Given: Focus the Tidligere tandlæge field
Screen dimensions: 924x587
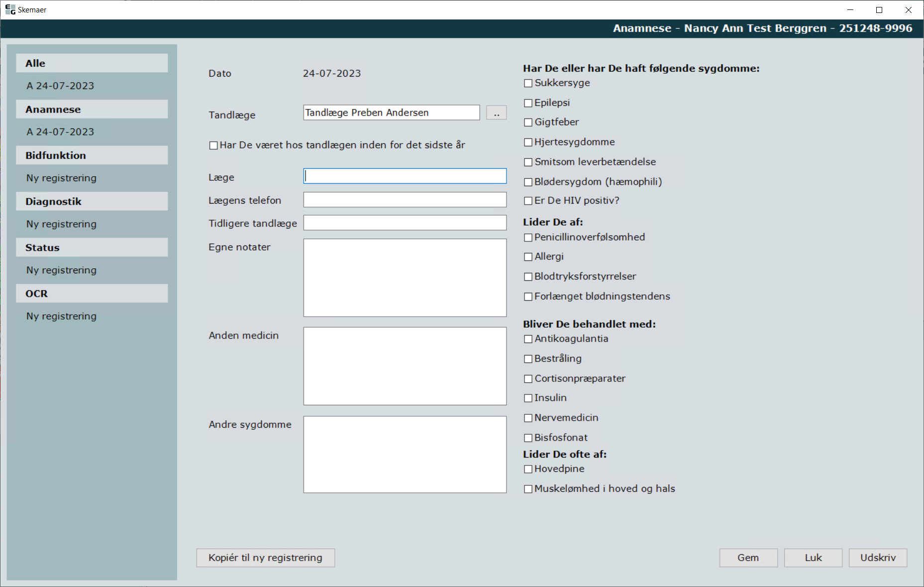Looking at the screenshot, I should click(405, 223).
